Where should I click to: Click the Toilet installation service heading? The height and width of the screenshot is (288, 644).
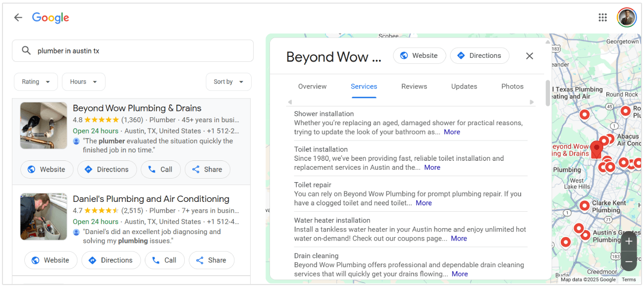[321, 149]
